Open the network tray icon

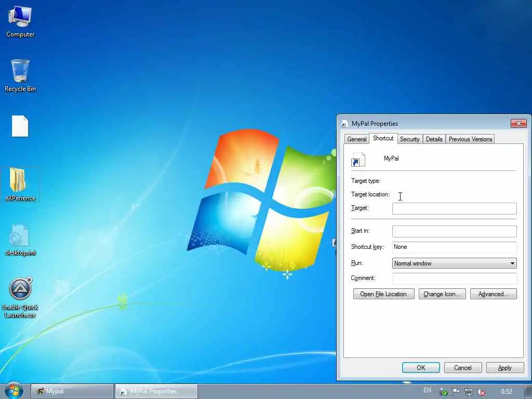(469, 392)
